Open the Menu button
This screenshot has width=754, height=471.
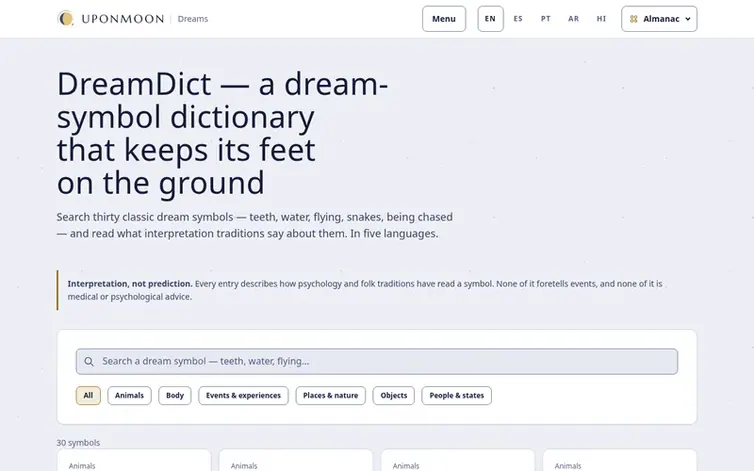click(444, 19)
